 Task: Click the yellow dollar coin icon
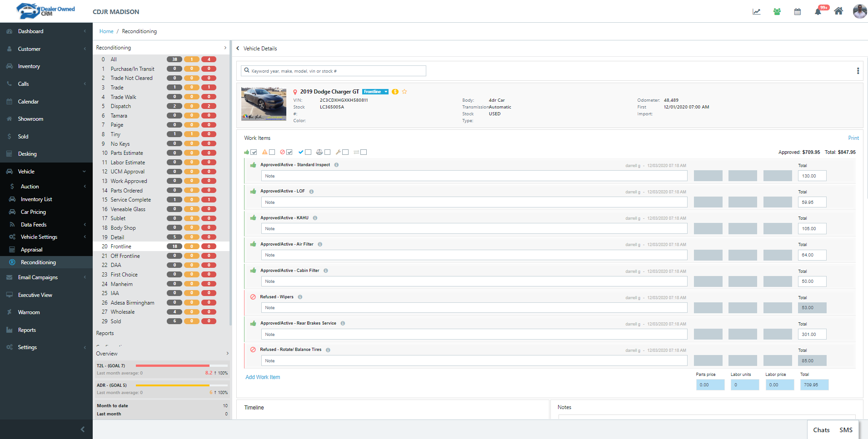pyautogui.click(x=395, y=92)
